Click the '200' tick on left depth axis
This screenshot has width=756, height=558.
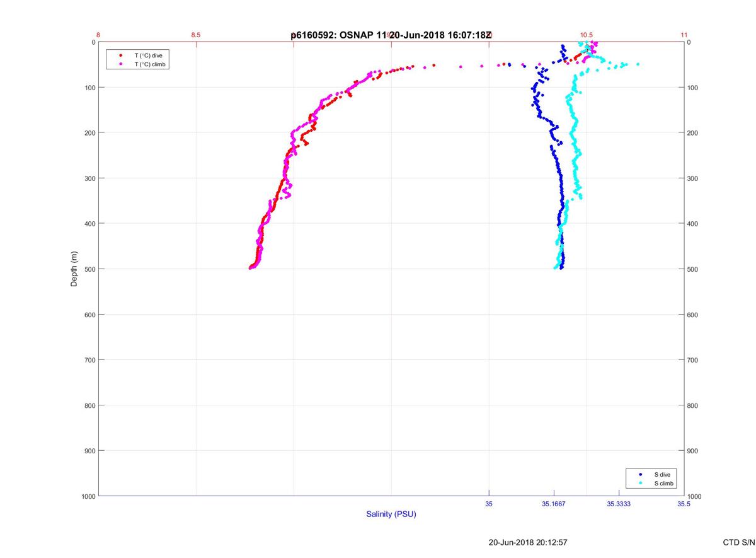[x=89, y=133]
